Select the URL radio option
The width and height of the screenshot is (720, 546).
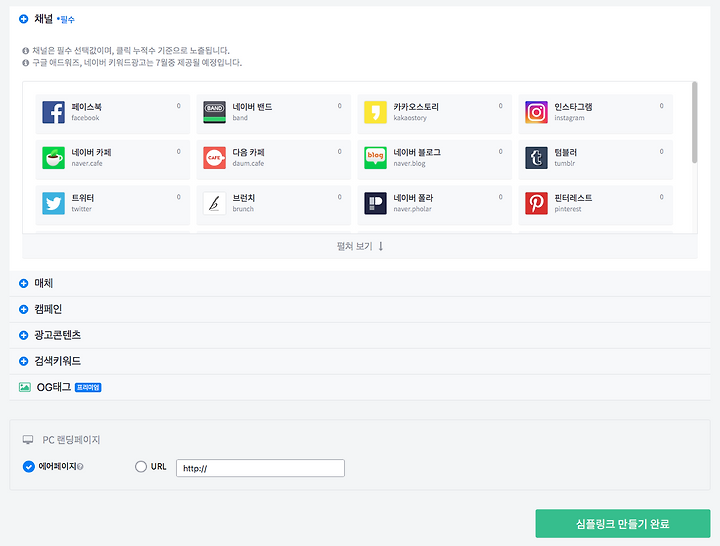(x=141, y=467)
